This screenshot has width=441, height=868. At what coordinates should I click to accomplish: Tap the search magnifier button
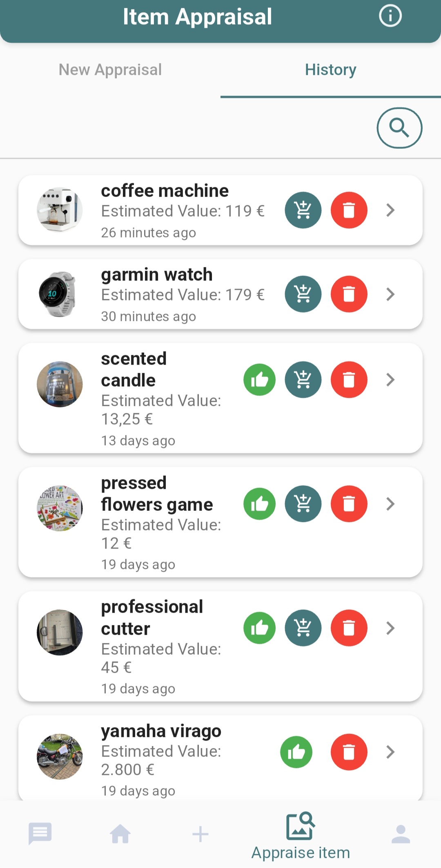[x=399, y=128]
